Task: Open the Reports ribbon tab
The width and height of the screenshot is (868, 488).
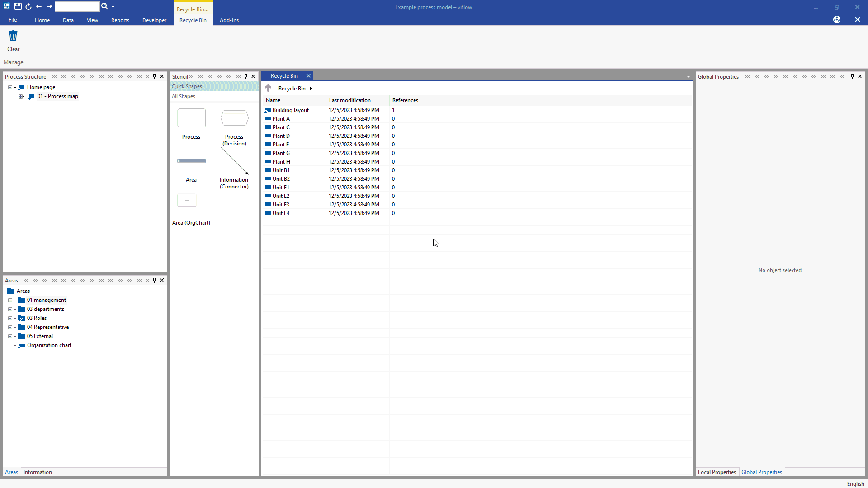Action: (x=120, y=20)
